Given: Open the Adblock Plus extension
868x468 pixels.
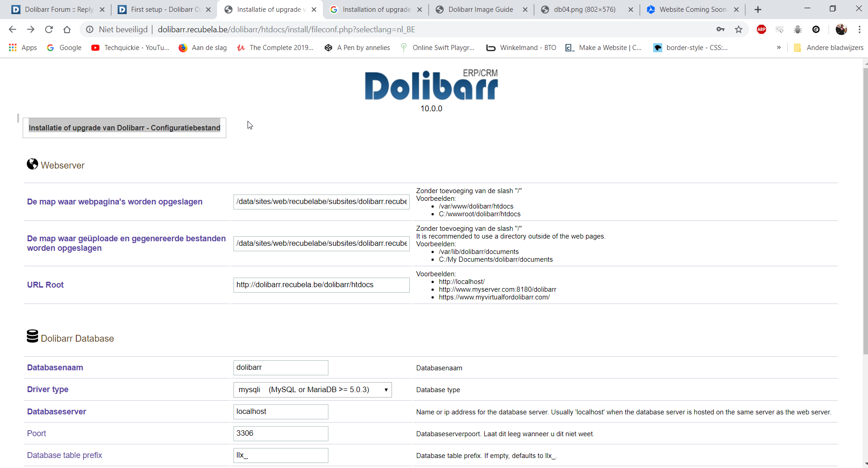Looking at the screenshot, I should click(x=762, y=30).
